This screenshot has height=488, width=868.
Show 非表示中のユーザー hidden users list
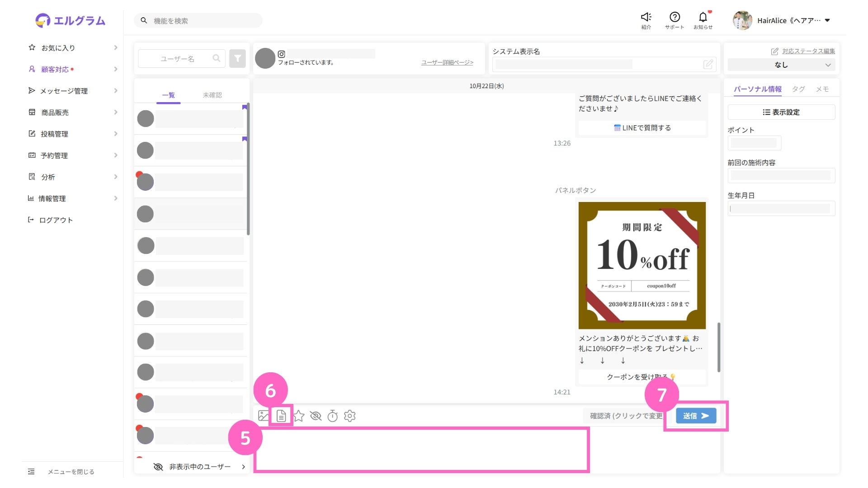[x=199, y=467]
